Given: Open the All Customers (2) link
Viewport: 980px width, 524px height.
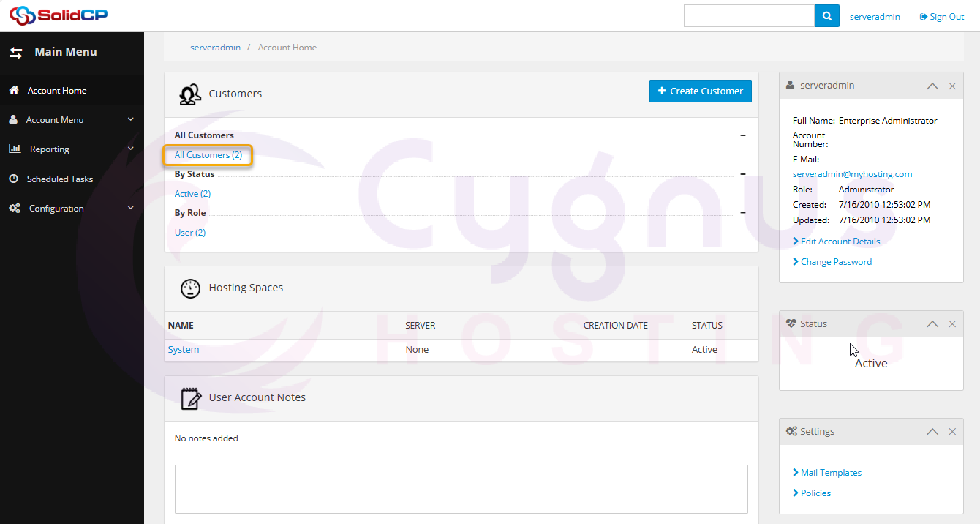Looking at the screenshot, I should [x=208, y=155].
